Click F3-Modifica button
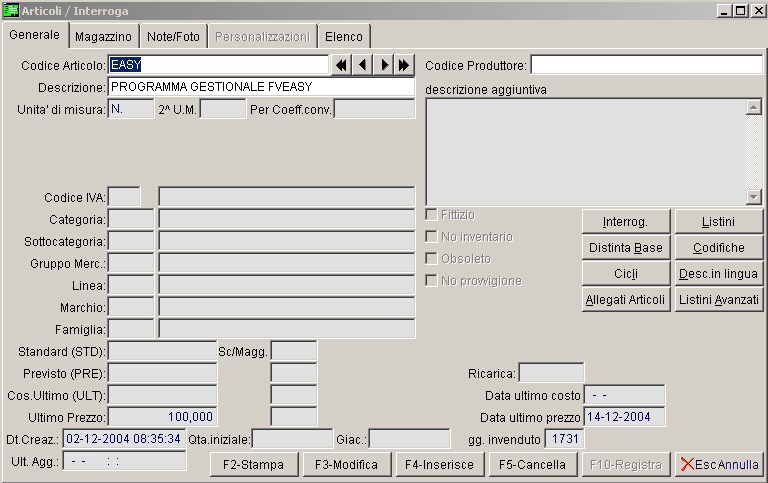Screen dimensions: 768x483 coord(347,464)
